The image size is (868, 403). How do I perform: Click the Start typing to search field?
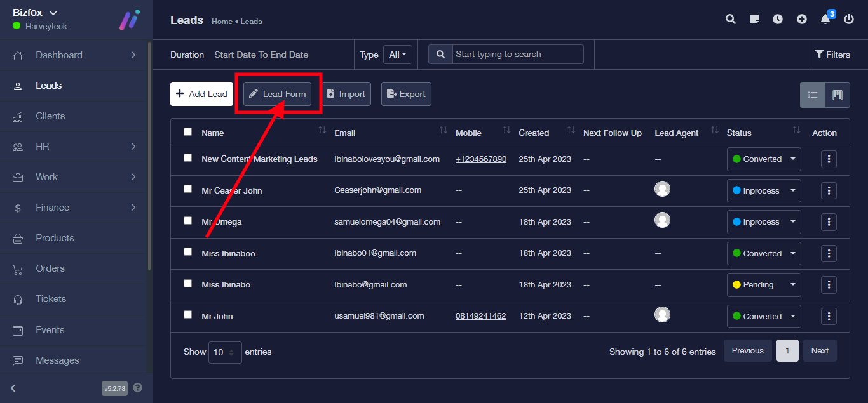(517, 55)
